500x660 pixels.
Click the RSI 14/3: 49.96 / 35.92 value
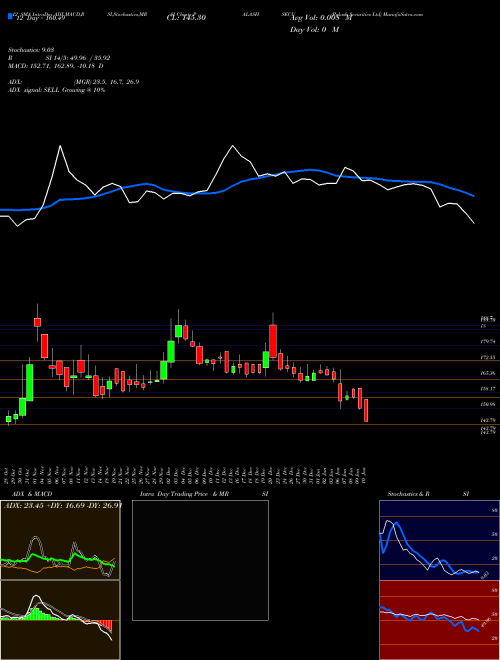point(59,58)
